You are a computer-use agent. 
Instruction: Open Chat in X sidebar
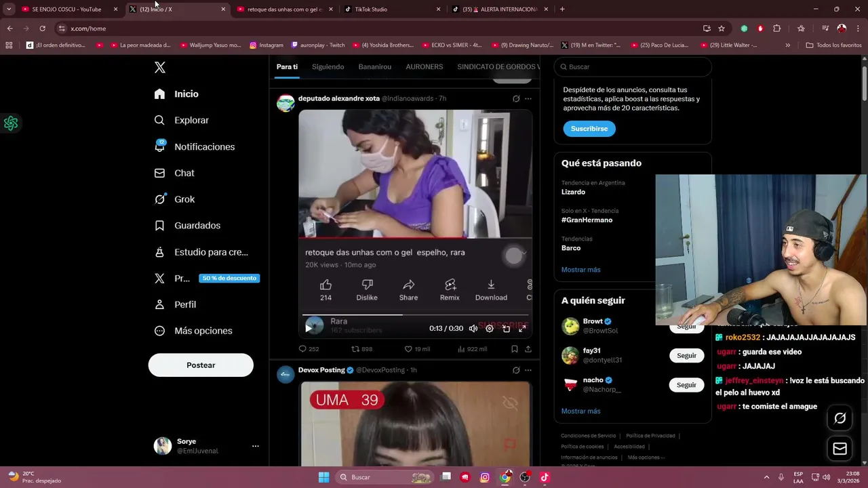[174, 173]
